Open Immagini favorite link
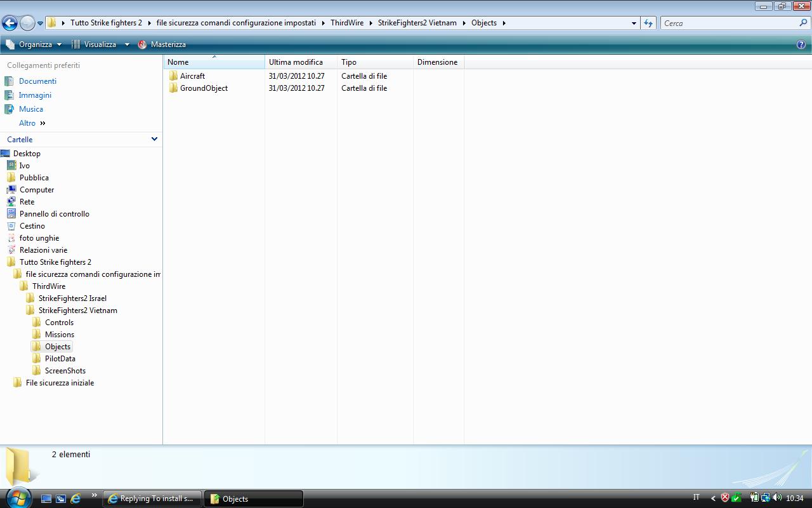 (35, 95)
